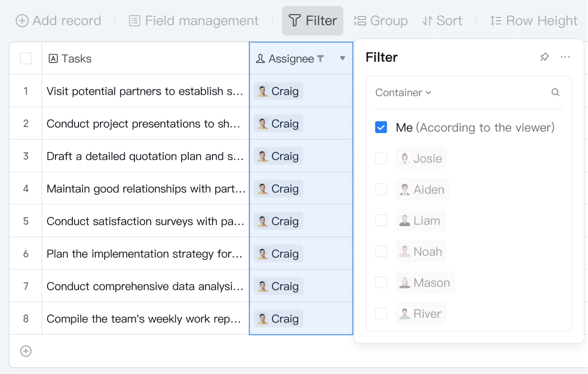The image size is (588, 374).
Task: Click the Tasks field type icon
Action: click(53, 58)
